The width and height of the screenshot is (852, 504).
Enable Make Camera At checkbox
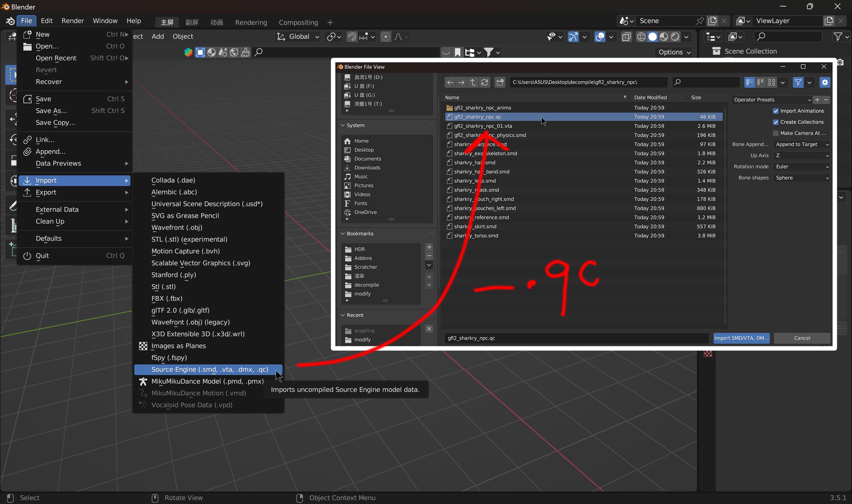pos(776,133)
